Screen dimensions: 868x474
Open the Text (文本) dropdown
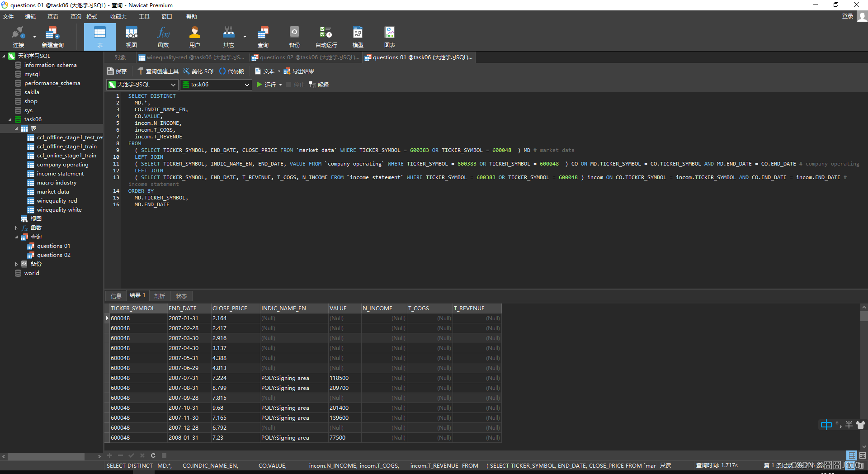pyautogui.click(x=268, y=71)
